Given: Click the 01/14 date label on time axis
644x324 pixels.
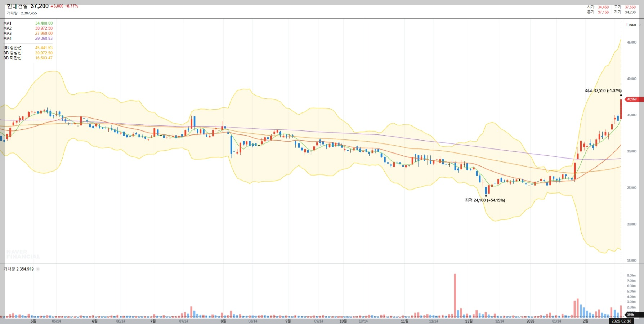Looking at the screenshot, I should (x=556, y=321).
